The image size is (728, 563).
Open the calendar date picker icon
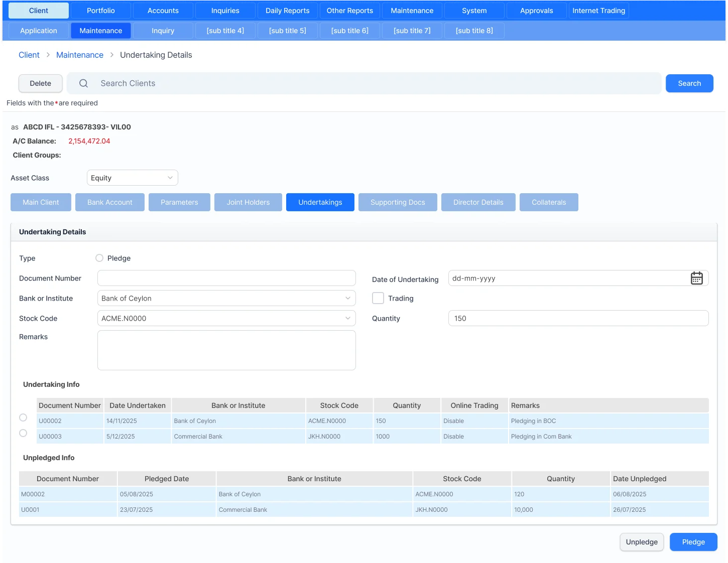[x=696, y=278]
